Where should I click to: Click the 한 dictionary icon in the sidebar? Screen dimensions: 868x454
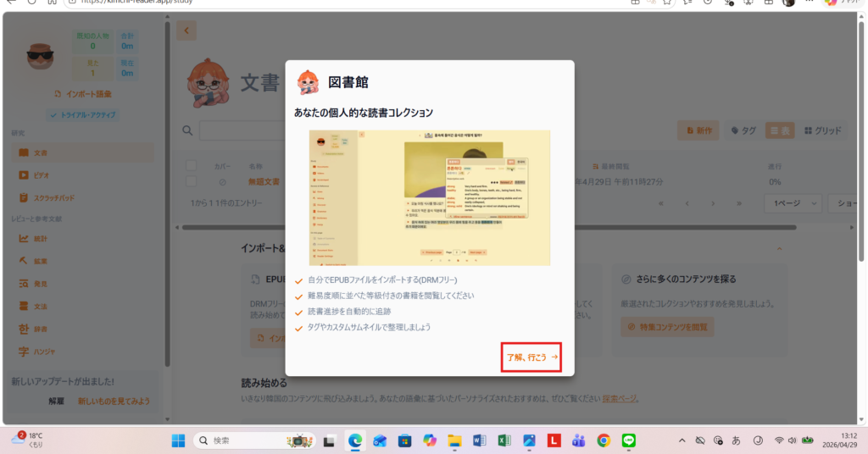tap(23, 329)
